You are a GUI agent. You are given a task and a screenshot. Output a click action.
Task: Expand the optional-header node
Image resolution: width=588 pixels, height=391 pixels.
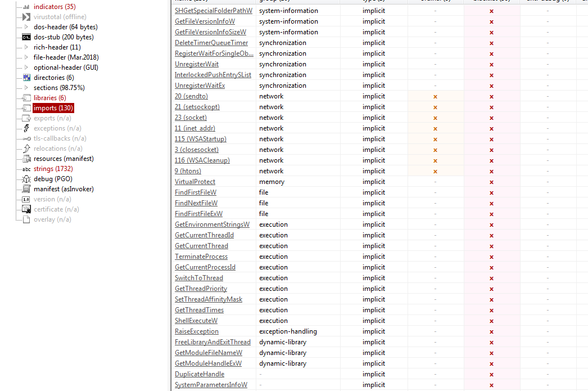(26, 68)
